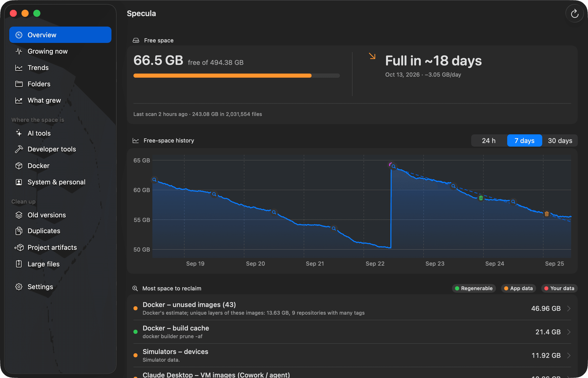The image size is (588, 378).
Task: Click the Oct 13, 2026 · −3.05 GB/day text
Action: [x=423, y=75]
